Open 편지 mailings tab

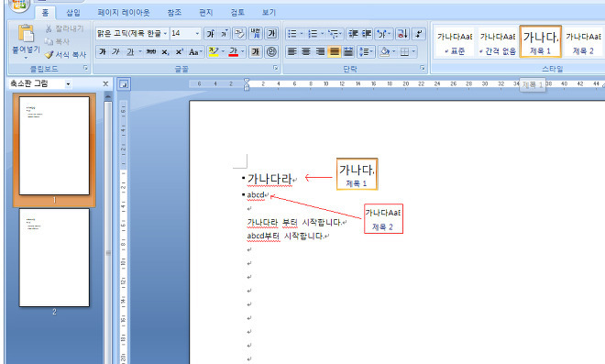pos(205,12)
